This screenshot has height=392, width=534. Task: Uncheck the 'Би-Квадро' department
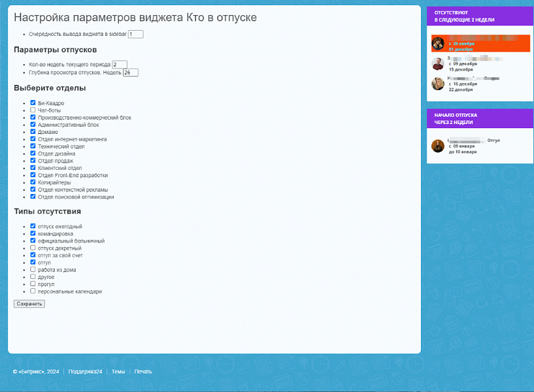click(31, 103)
